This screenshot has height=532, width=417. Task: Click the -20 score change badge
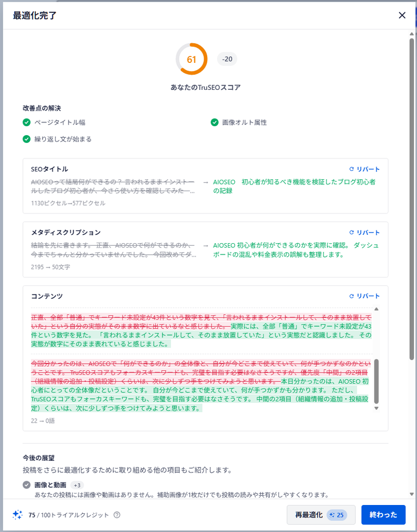point(227,59)
